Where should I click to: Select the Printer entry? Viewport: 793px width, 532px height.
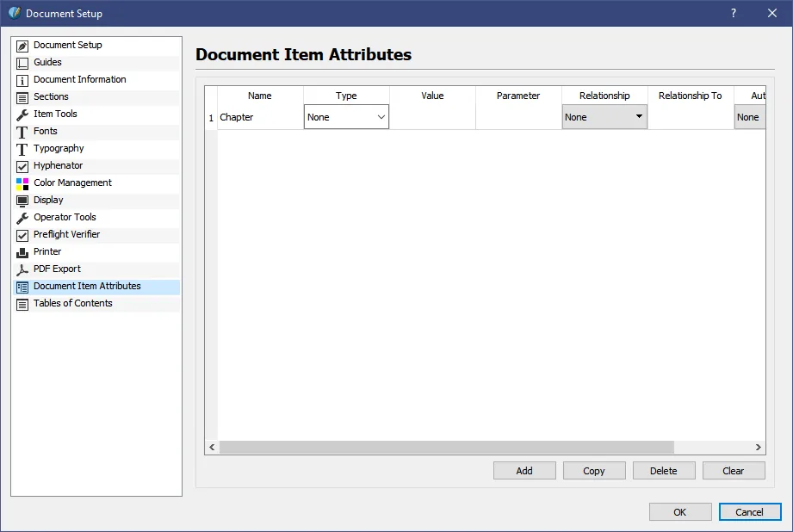pyautogui.click(x=96, y=251)
